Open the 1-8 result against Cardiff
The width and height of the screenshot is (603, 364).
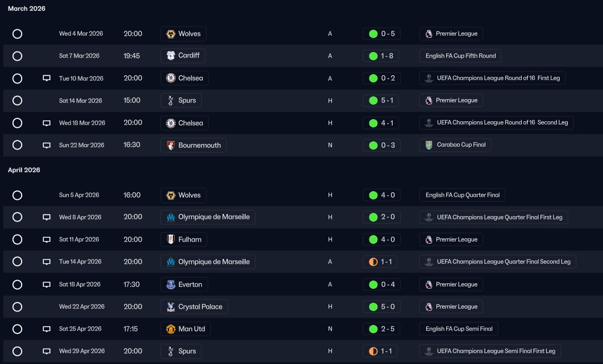point(381,56)
